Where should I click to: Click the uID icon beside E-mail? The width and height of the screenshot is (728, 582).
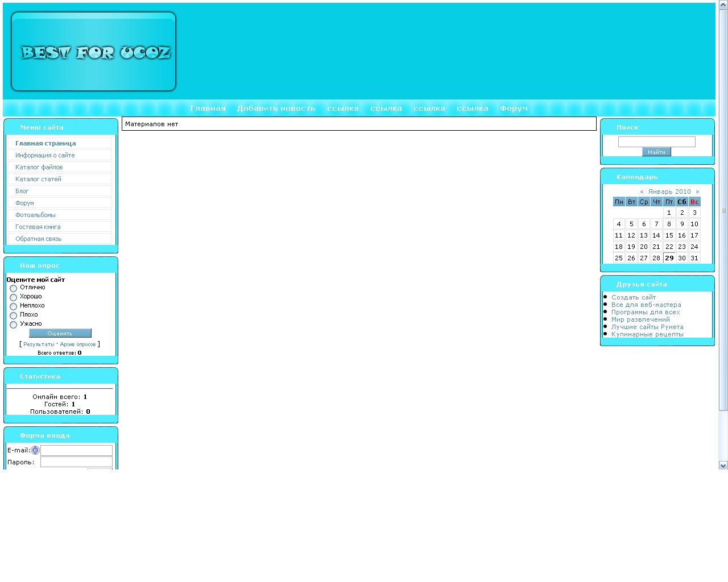click(35, 450)
